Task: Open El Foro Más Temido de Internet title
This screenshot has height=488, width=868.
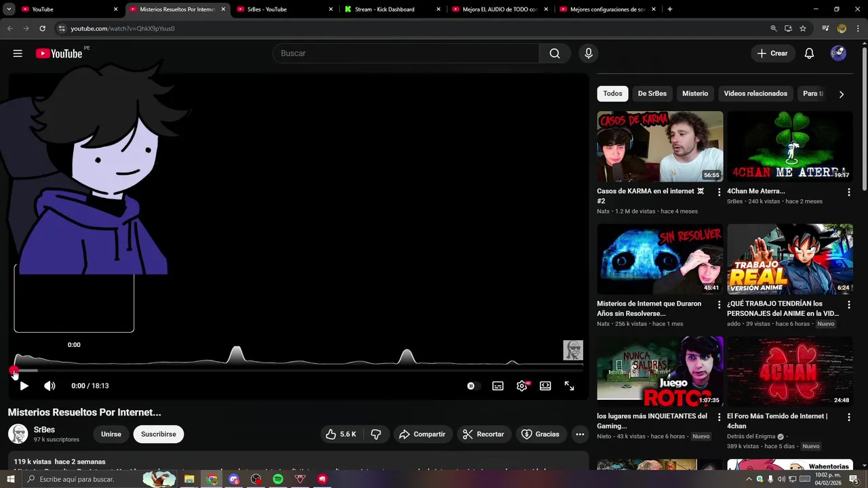Action: click(x=777, y=421)
